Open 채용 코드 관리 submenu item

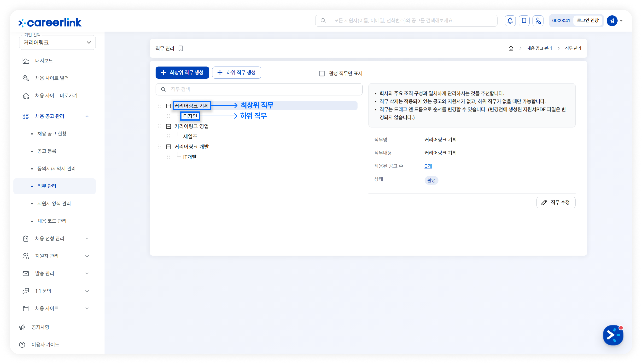[52, 221]
